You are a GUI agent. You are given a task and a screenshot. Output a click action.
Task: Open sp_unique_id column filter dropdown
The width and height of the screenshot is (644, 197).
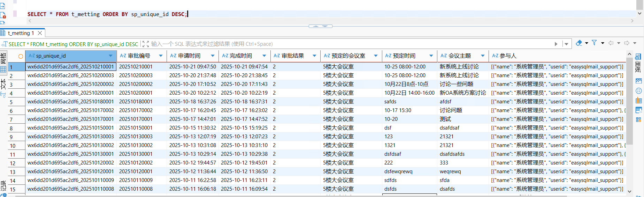pyautogui.click(x=110, y=56)
